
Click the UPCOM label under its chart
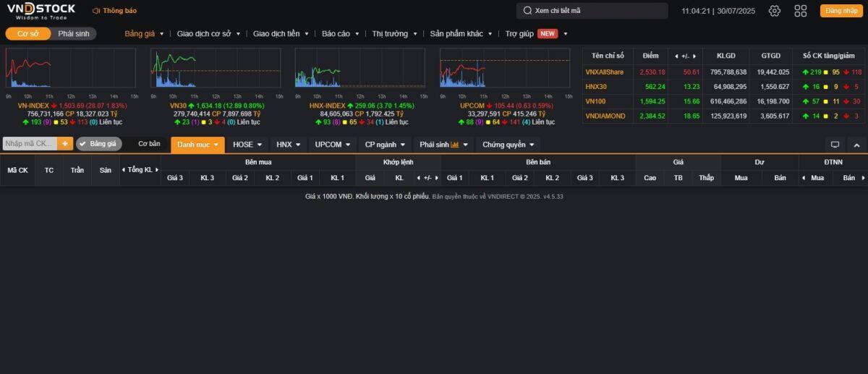[x=472, y=106]
